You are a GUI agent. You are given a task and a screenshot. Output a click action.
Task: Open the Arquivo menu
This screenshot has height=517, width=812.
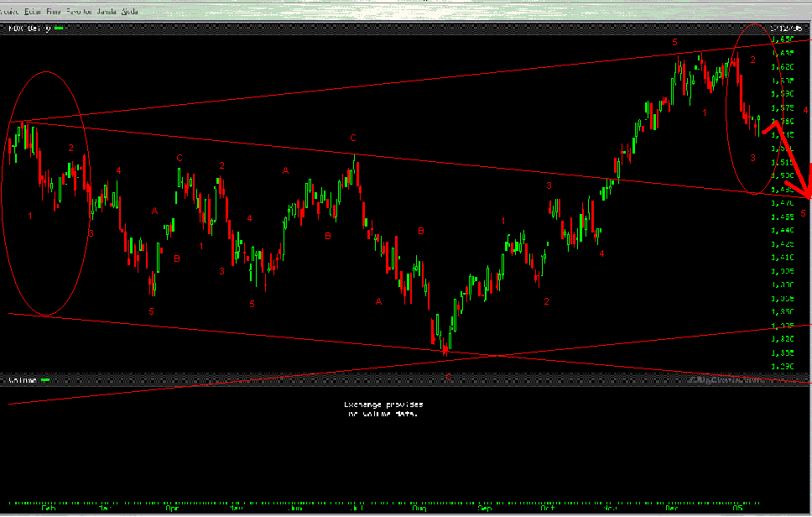pyautogui.click(x=10, y=12)
